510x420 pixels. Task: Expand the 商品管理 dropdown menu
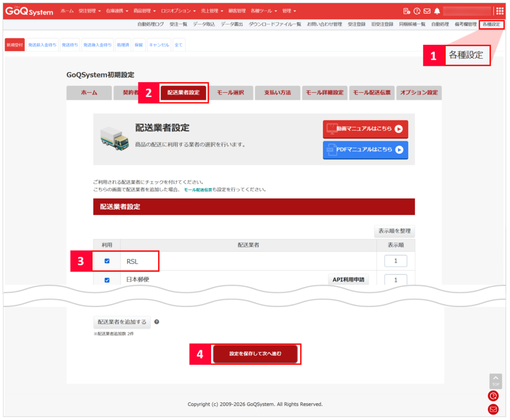pos(145,11)
